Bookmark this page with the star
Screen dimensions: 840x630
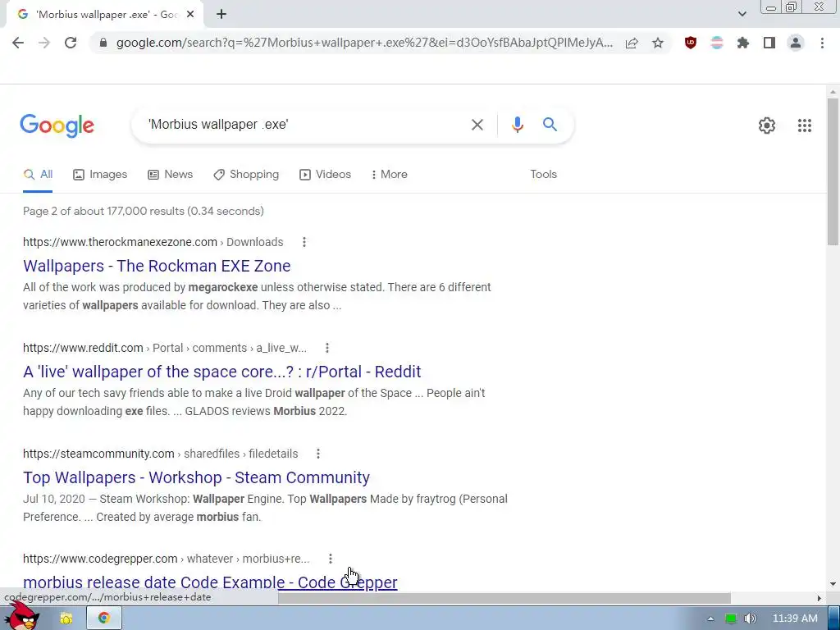[x=658, y=43]
